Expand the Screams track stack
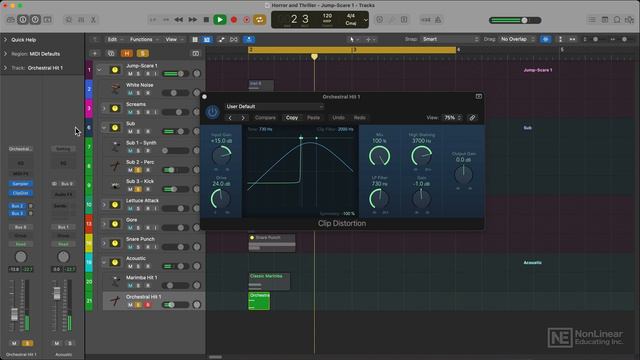Viewport: 640px width, 360px height. point(104,109)
